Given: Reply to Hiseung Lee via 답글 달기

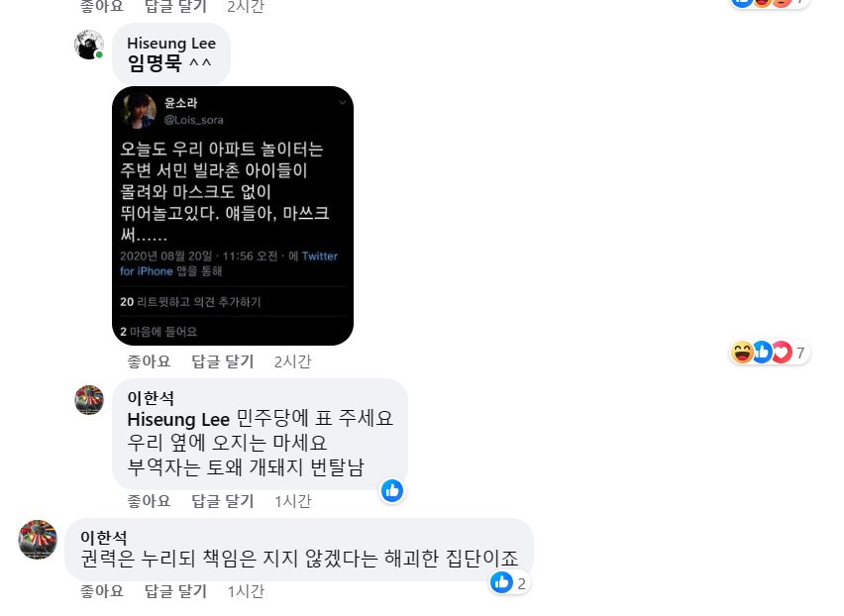Looking at the screenshot, I should pyautogui.click(x=223, y=361).
